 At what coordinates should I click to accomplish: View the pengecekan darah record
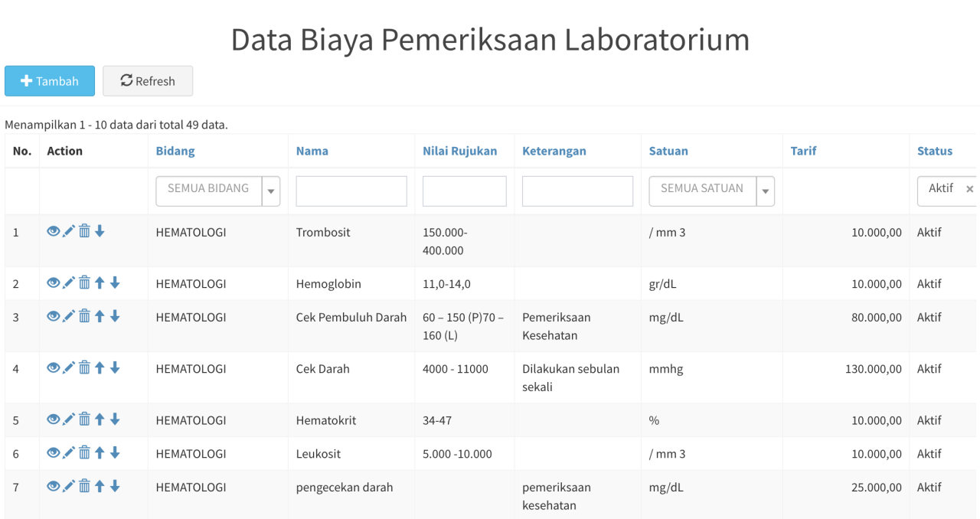[x=54, y=485]
